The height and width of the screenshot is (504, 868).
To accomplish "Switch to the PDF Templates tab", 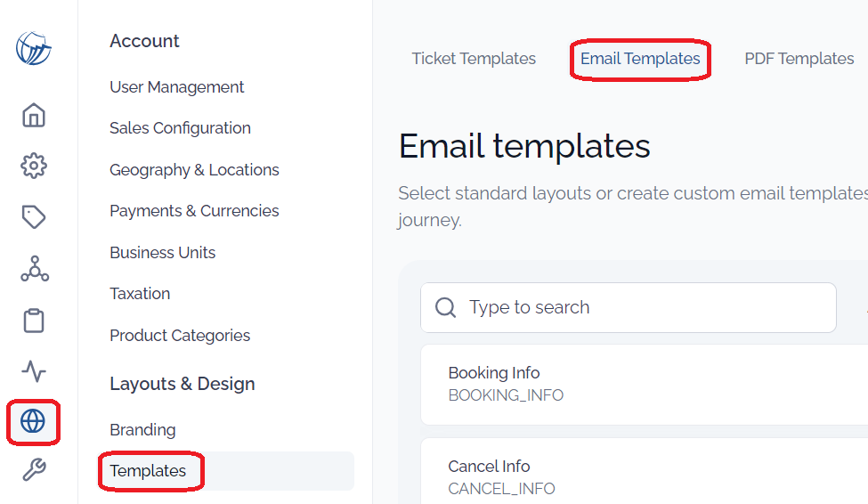I will (x=799, y=59).
